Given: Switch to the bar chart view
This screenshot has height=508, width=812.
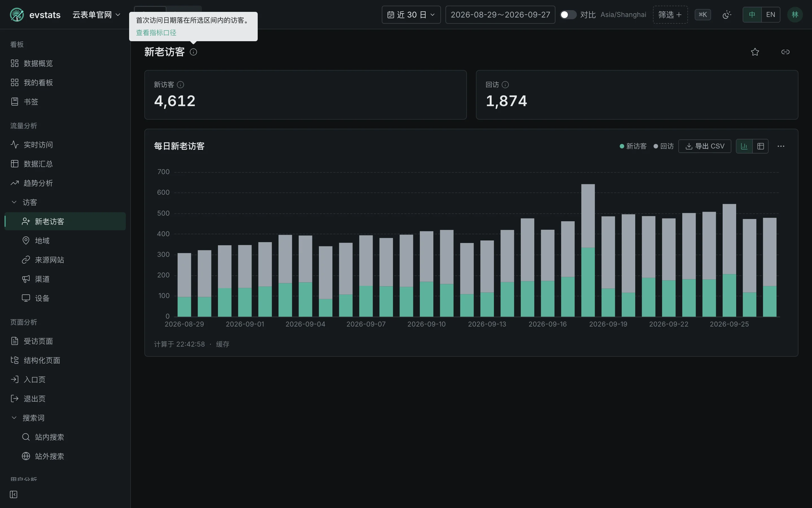Looking at the screenshot, I should tap(744, 146).
